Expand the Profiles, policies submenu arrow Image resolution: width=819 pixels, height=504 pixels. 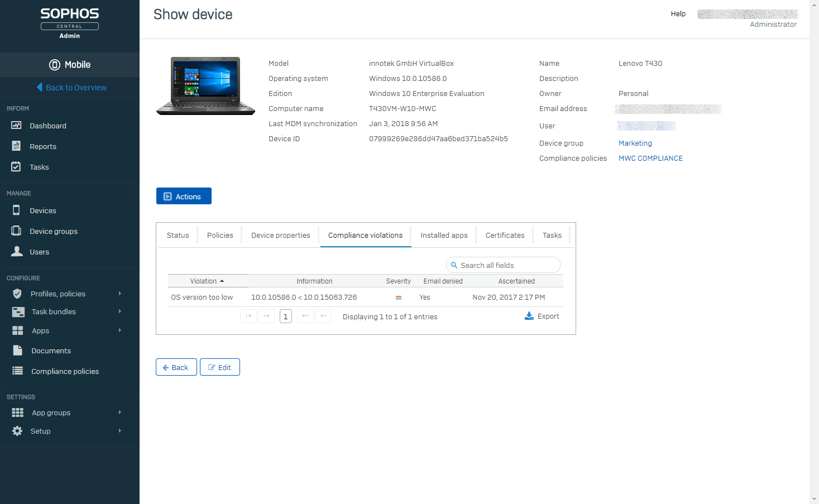coord(120,294)
